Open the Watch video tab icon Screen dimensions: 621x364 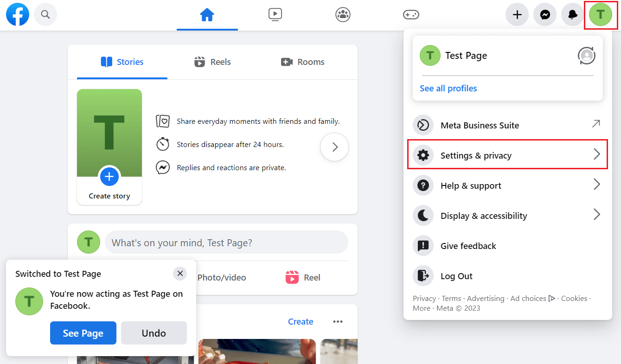pyautogui.click(x=275, y=15)
